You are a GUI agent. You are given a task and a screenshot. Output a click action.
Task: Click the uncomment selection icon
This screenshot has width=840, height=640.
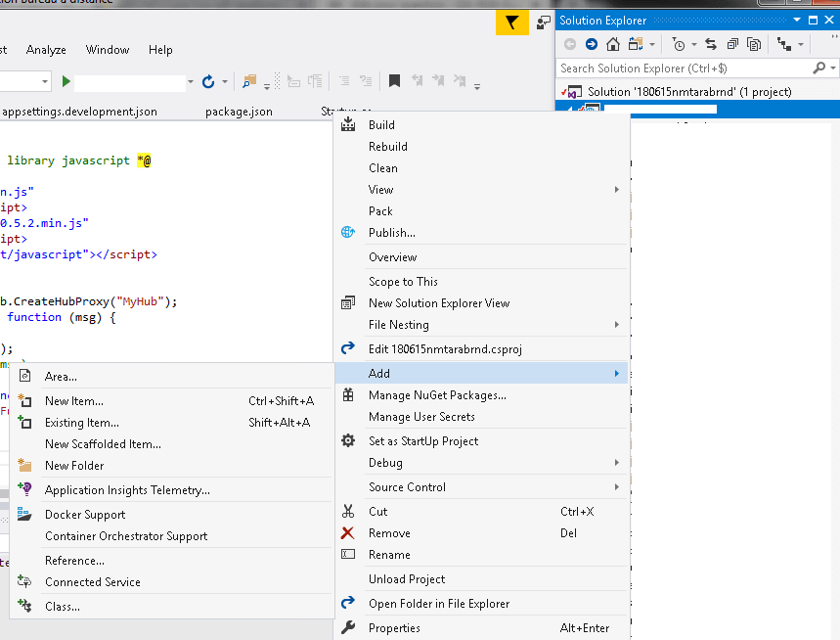[x=366, y=81]
